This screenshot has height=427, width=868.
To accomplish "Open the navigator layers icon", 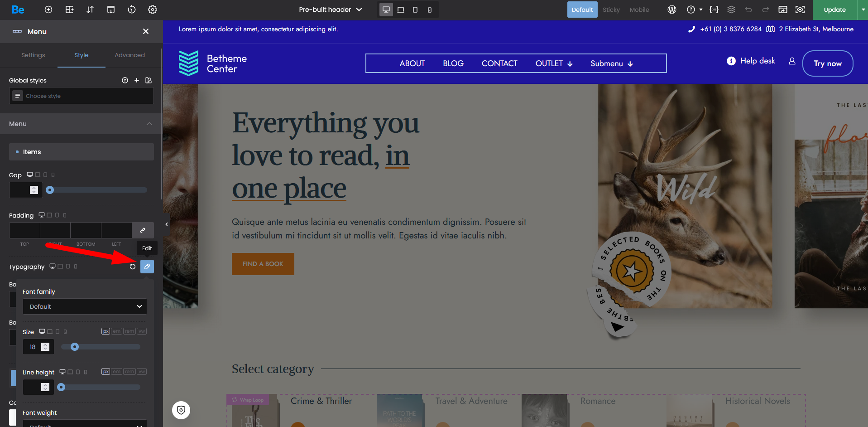I will pos(731,10).
